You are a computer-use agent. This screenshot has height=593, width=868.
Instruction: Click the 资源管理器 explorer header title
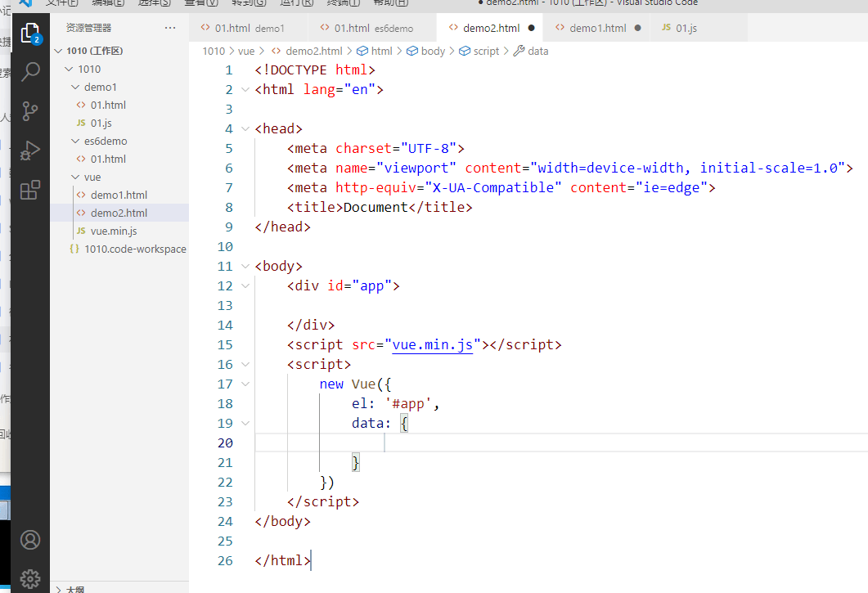(x=88, y=28)
